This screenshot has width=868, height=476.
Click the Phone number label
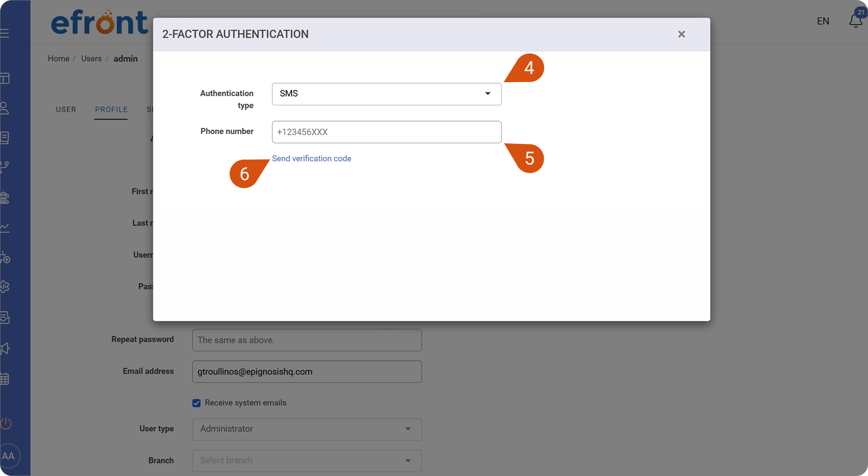pyautogui.click(x=227, y=131)
